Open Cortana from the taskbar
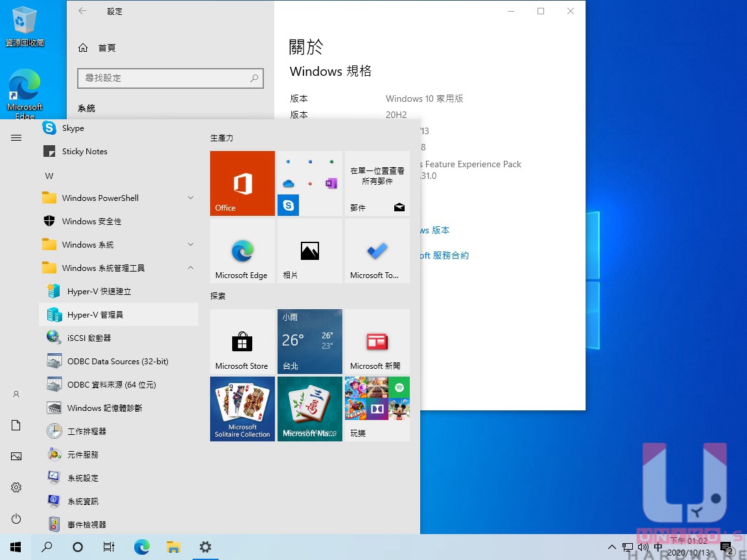This screenshot has height=560, width=747. click(x=78, y=547)
